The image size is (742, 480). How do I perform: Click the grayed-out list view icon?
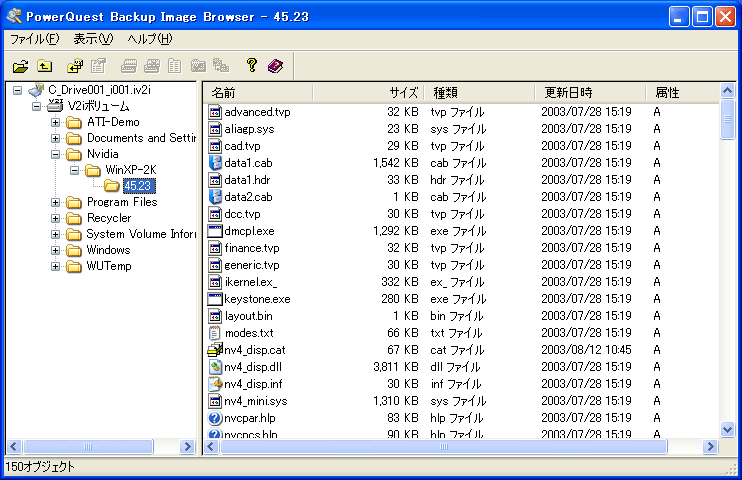pyautogui.click(x=175, y=66)
